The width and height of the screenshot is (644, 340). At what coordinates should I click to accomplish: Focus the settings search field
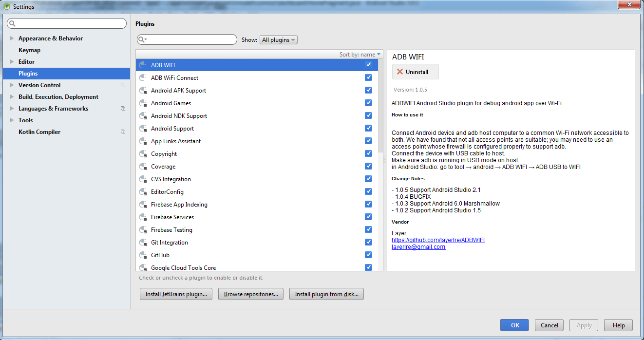tap(67, 23)
